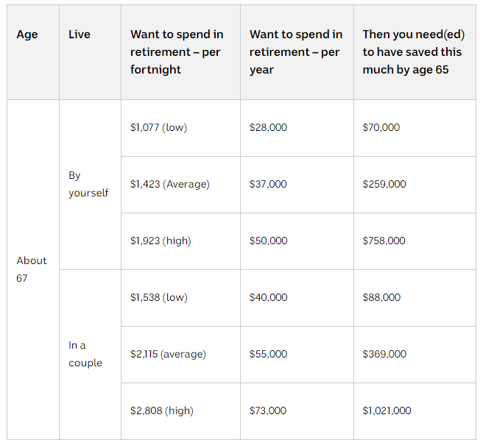Click the "$50,000" per year cell
The width and height of the screenshot is (480, 448).
(x=269, y=241)
